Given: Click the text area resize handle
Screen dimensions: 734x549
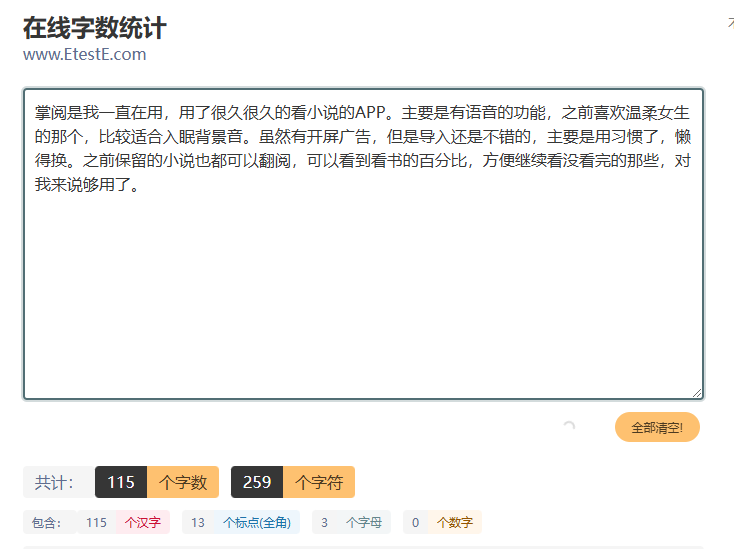Looking at the screenshot, I should (x=697, y=393).
